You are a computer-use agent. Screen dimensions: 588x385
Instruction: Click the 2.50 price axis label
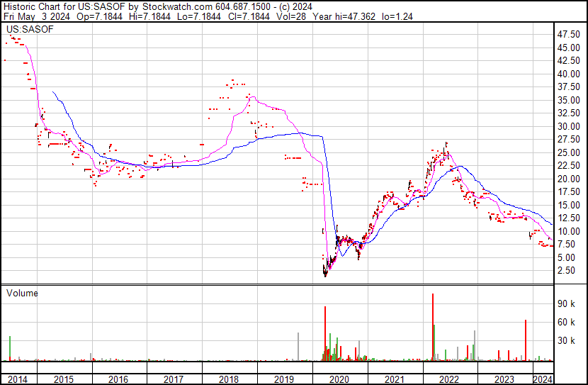tap(566, 271)
